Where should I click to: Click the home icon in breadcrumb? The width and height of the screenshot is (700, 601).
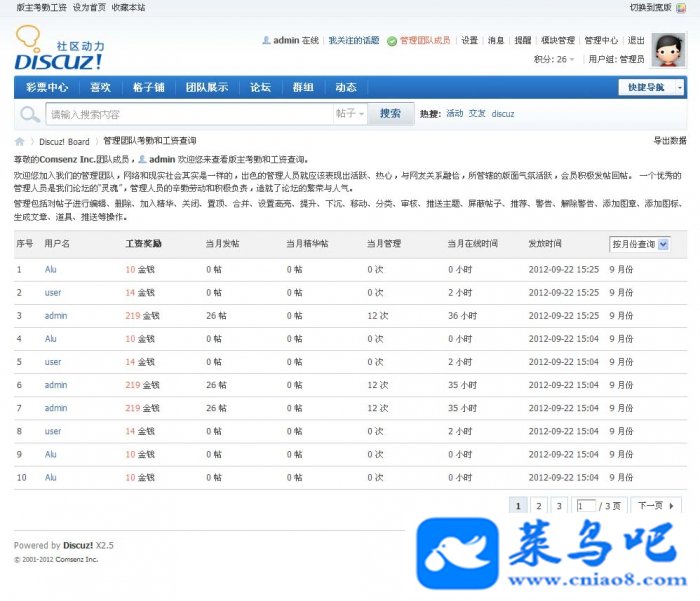pyautogui.click(x=20, y=142)
